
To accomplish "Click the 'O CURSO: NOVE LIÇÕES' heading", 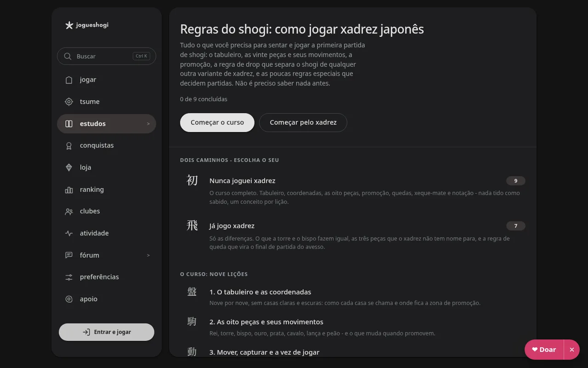I will tap(214, 274).
